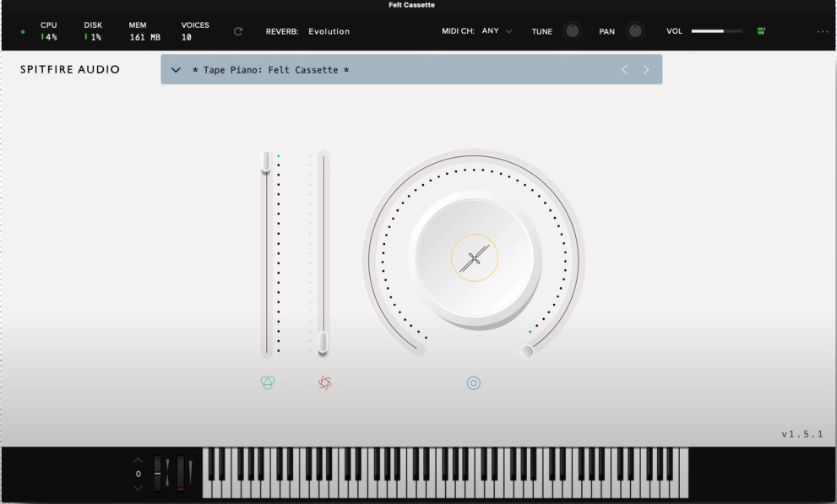Click the green expression icon below left slider
The image size is (837, 504).
coord(268,382)
